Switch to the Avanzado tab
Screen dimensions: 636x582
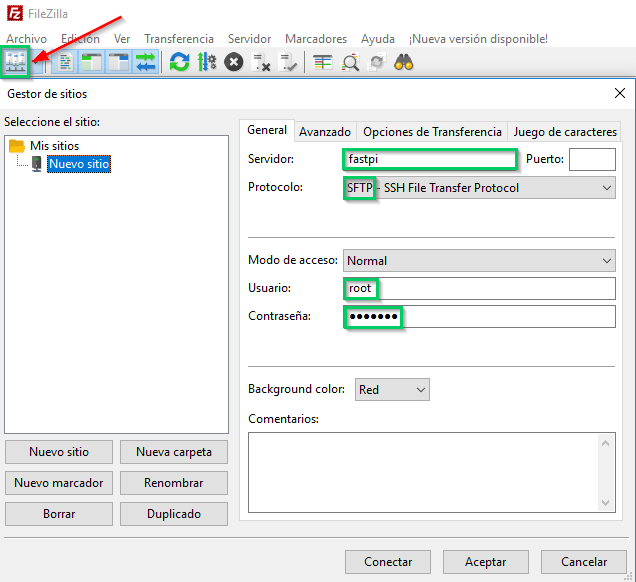coord(325,131)
